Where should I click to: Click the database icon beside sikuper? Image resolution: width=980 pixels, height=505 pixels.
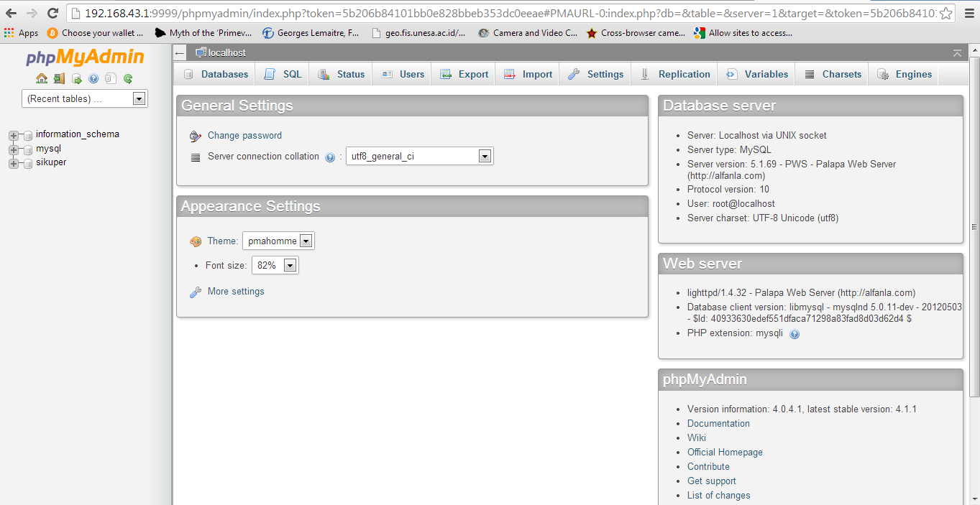(x=28, y=163)
